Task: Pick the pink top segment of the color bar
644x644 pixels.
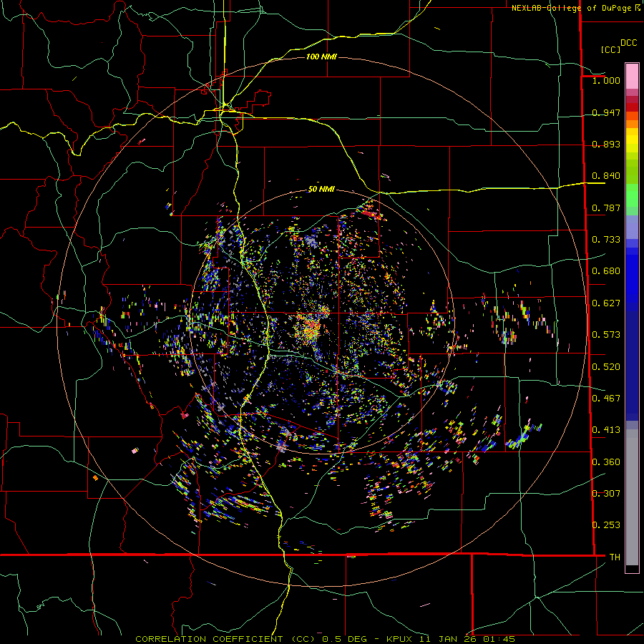Action: [632, 76]
